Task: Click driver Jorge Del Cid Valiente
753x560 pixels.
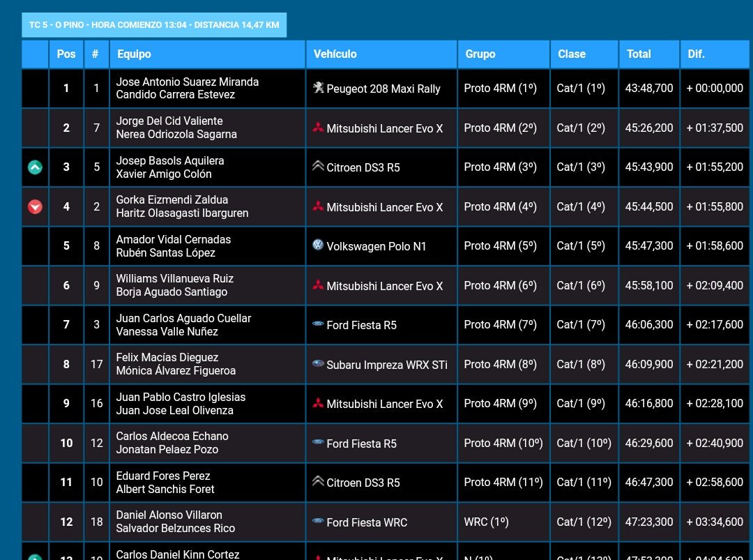Action: click(169, 121)
